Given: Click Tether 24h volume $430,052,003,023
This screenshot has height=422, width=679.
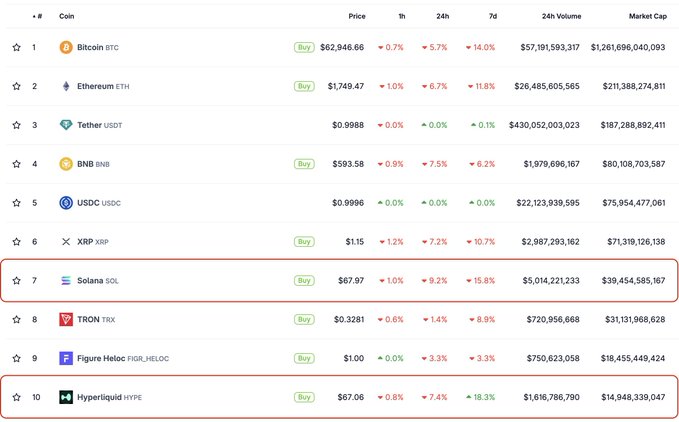Looking at the screenshot, I should tap(544, 125).
